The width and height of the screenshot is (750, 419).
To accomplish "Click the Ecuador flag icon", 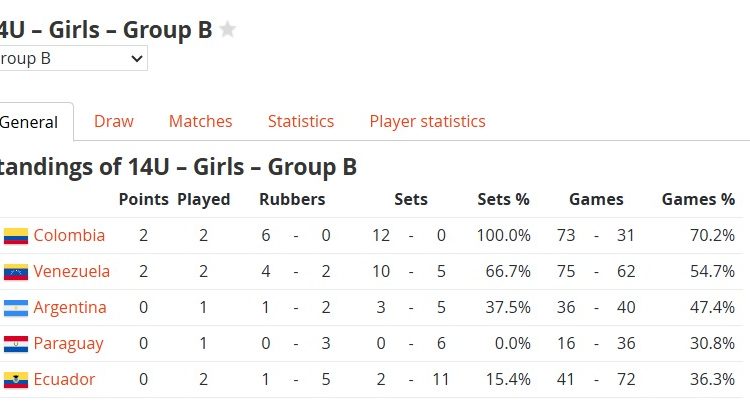I will tap(15, 380).
